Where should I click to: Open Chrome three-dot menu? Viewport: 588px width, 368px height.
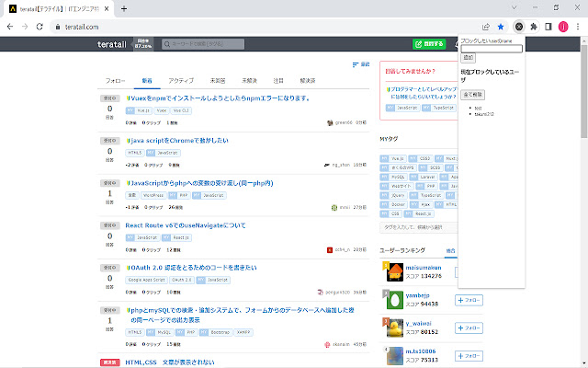(578, 27)
